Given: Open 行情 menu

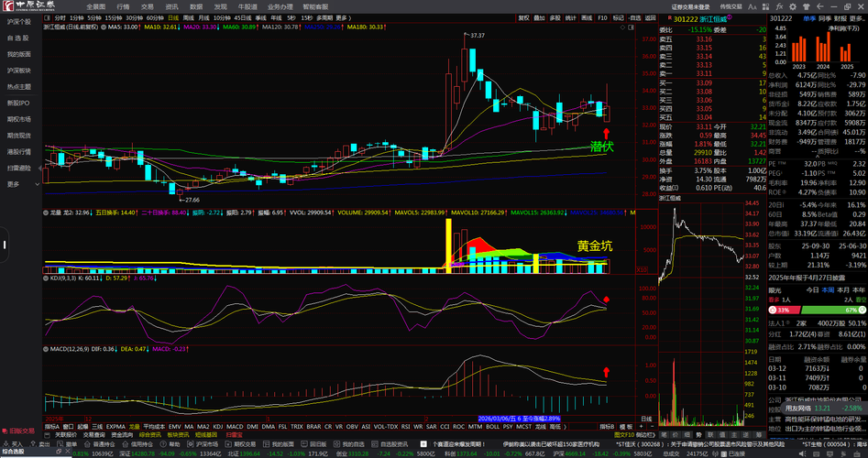Looking at the screenshot, I should pyautogui.click(x=124, y=6).
